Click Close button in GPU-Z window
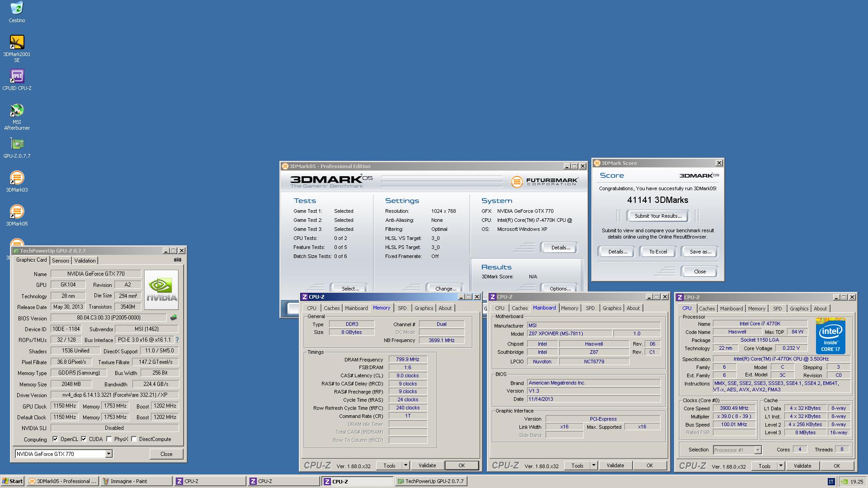The height and width of the screenshot is (488, 868). pyautogui.click(x=166, y=454)
